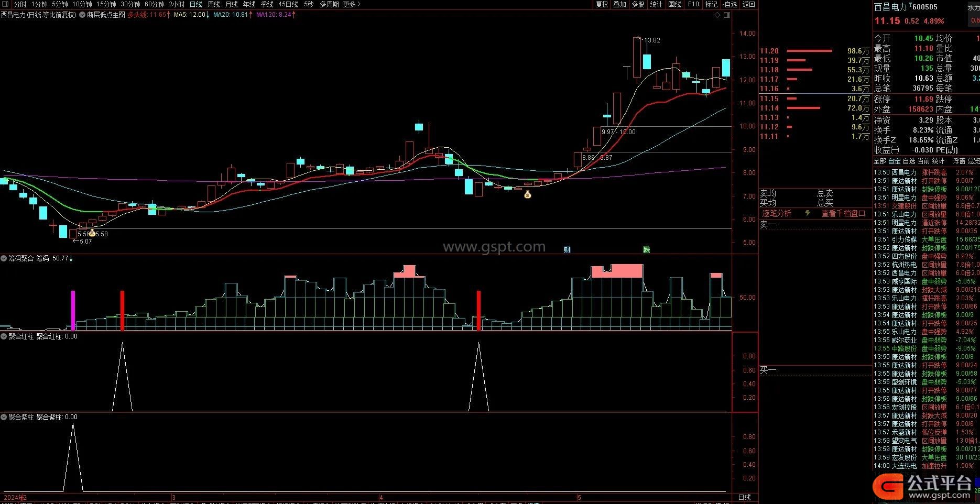Click the lightning bolt icon beside 逐笔分析
This screenshot has height=504, width=980.
[x=808, y=213]
